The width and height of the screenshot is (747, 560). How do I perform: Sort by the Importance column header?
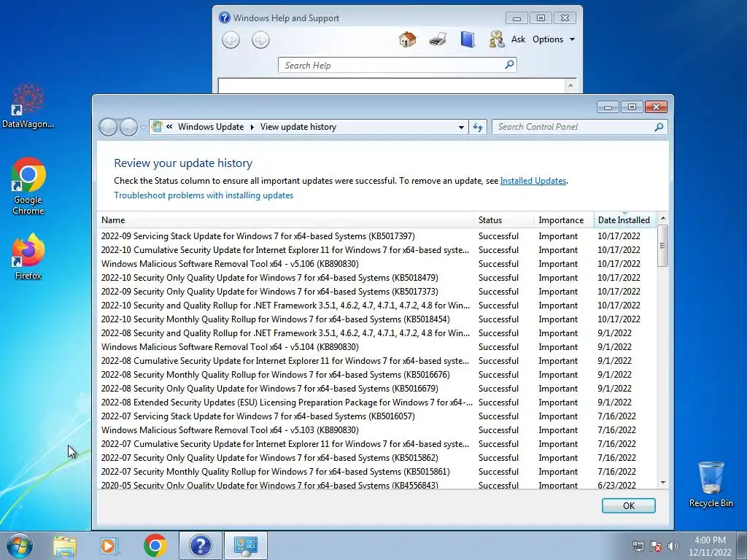pos(564,220)
